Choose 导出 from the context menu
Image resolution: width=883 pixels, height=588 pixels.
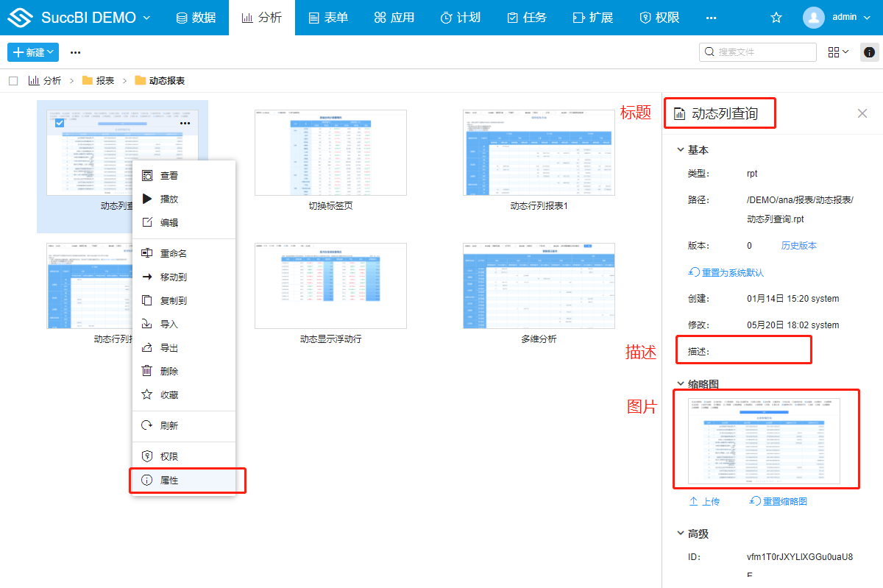click(x=169, y=347)
